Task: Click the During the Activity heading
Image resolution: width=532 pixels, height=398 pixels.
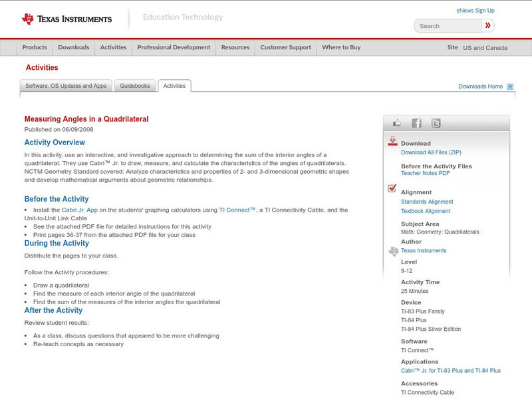Action: [57, 243]
